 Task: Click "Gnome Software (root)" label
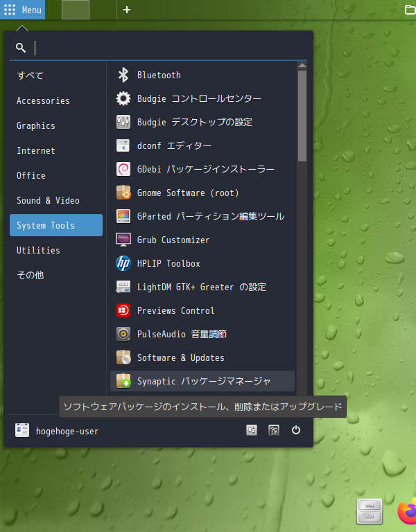tap(188, 193)
